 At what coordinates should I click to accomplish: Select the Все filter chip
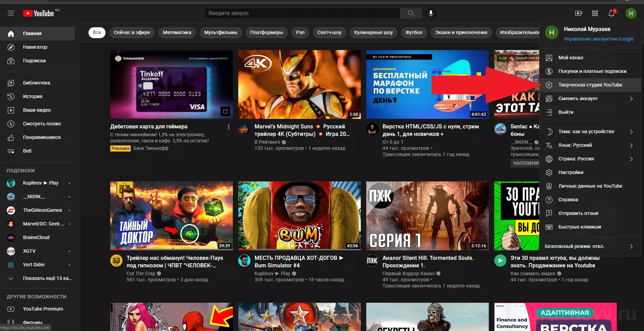tap(97, 32)
